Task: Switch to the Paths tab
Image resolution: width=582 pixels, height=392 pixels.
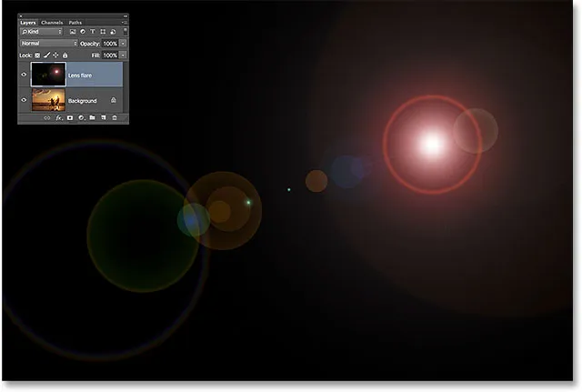Action: 75,23
